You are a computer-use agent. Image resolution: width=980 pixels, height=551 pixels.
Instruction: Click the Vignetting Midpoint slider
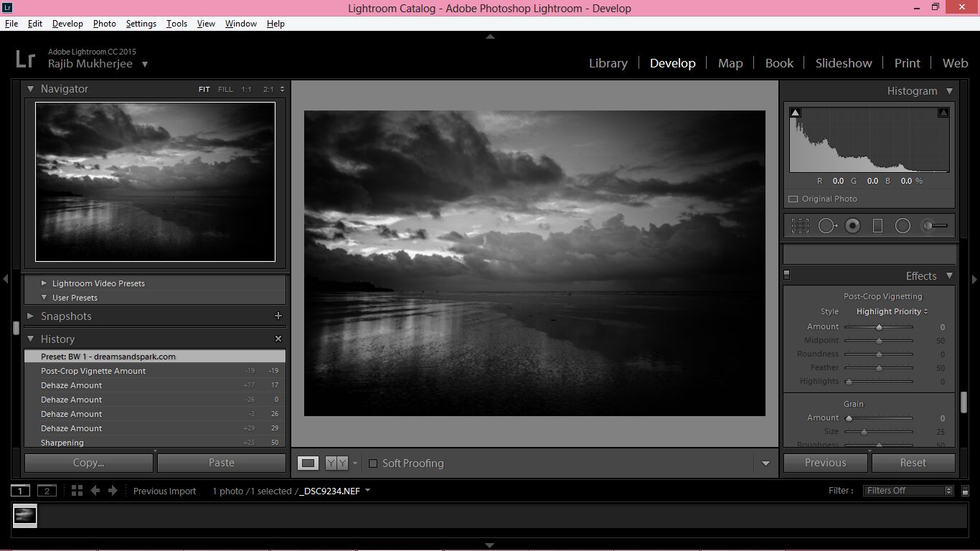[879, 340]
